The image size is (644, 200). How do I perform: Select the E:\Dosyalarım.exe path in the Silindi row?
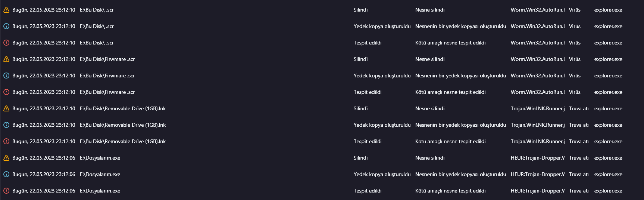coord(100,158)
